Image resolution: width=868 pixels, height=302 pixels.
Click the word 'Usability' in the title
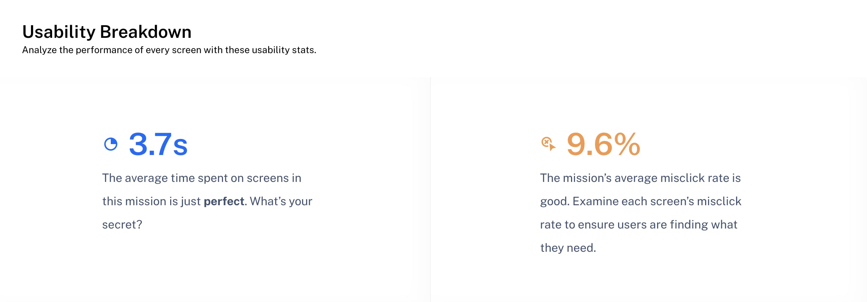click(x=59, y=32)
